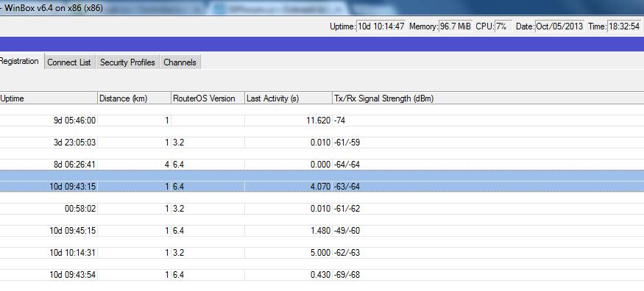Select the row with signal -69/-68
Screen dimensions: 644x291
pos(322,275)
